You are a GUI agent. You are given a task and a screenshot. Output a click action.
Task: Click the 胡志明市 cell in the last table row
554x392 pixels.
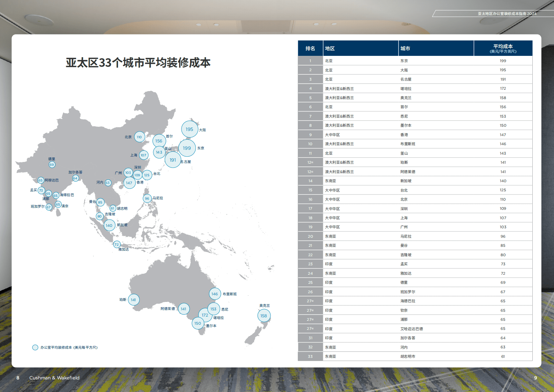tap(408, 356)
